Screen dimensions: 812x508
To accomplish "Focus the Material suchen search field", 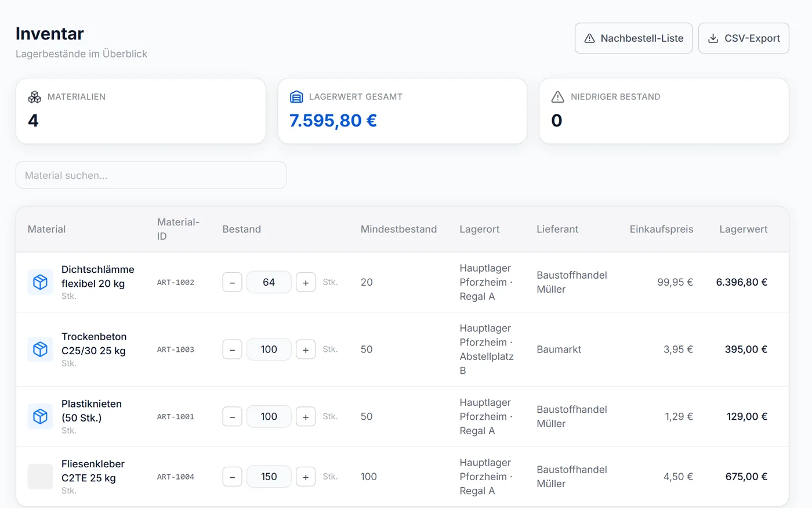I will click(x=151, y=175).
